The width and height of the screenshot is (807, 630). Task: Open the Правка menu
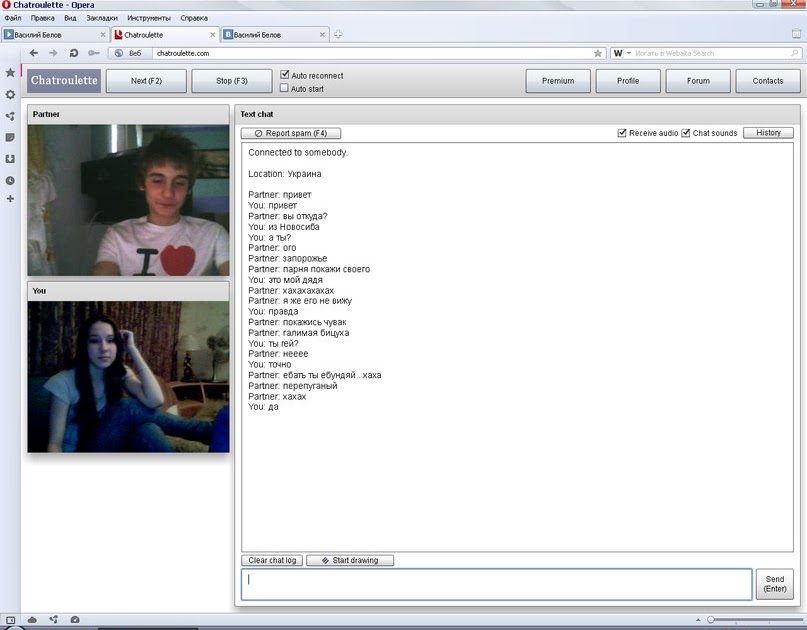(42, 18)
